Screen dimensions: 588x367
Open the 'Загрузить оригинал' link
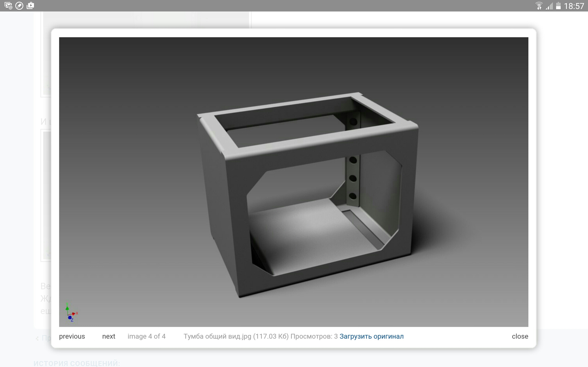[x=371, y=336]
